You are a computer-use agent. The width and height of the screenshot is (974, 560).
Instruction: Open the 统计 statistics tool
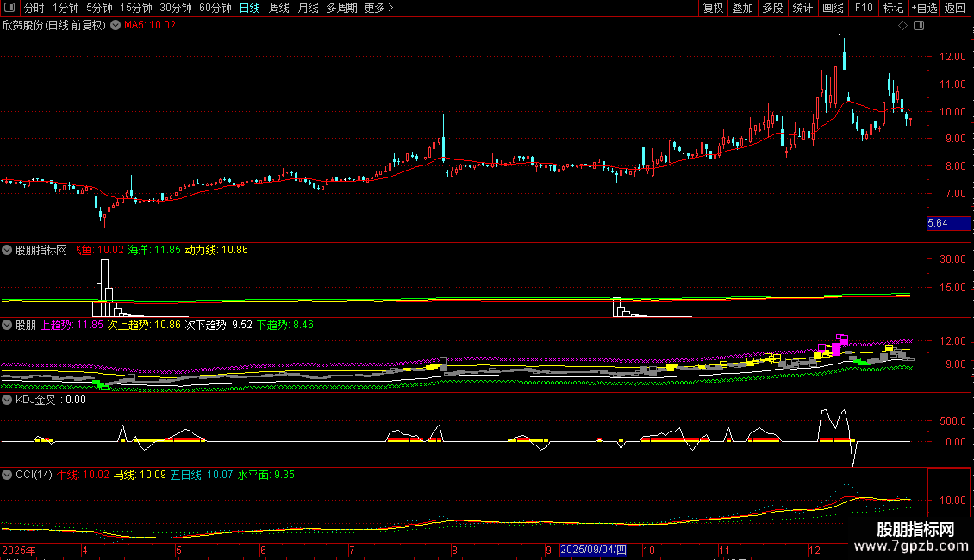pyautogui.click(x=802, y=9)
